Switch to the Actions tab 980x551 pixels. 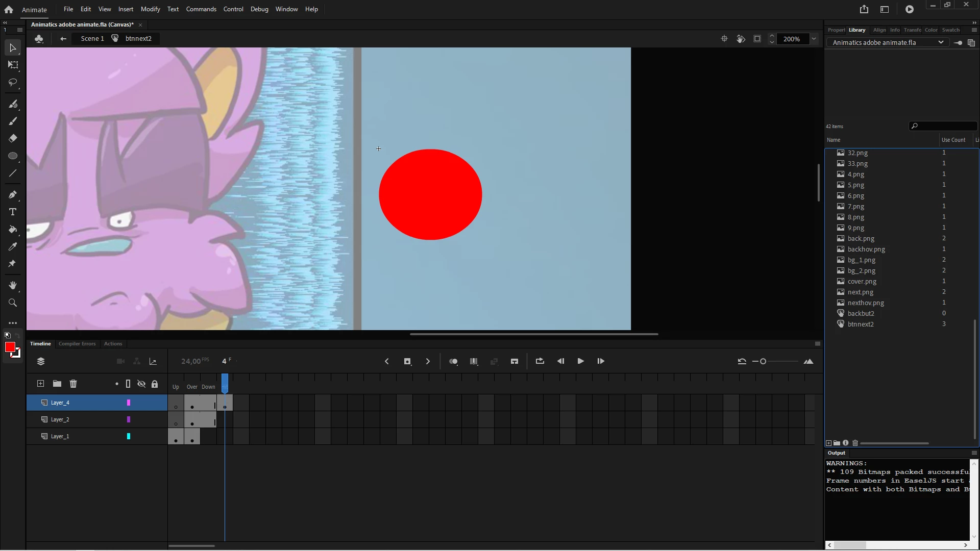click(113, 344)
